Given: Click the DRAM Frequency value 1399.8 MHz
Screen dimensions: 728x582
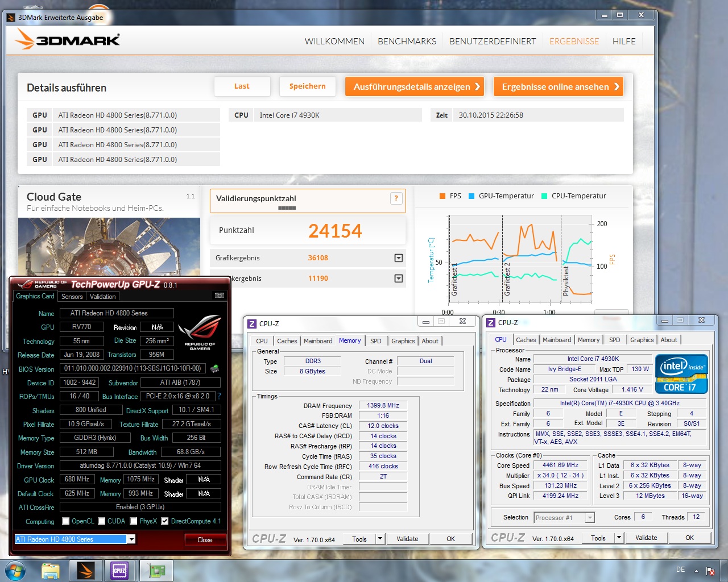Looking at the screenshot, I should (x=383, y=406).
